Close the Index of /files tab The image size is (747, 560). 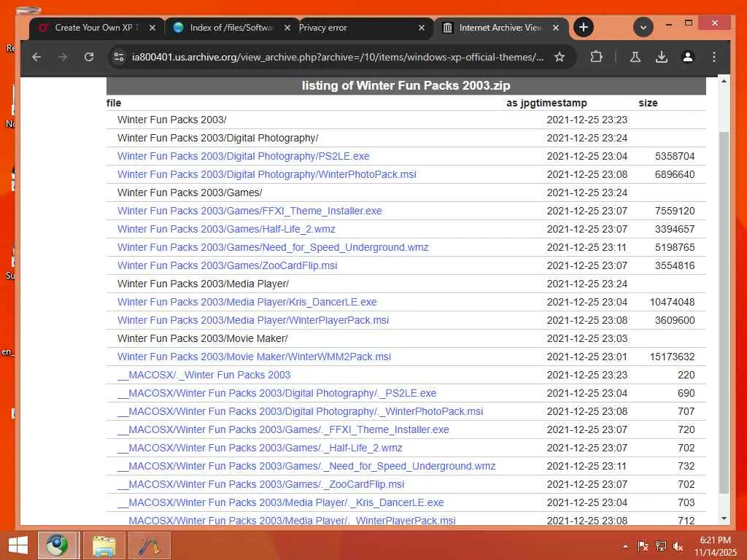coord(287,28)
